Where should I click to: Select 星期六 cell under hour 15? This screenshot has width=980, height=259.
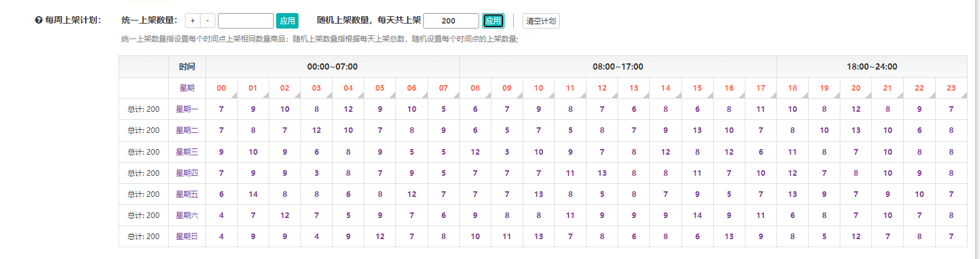(697, 216)
